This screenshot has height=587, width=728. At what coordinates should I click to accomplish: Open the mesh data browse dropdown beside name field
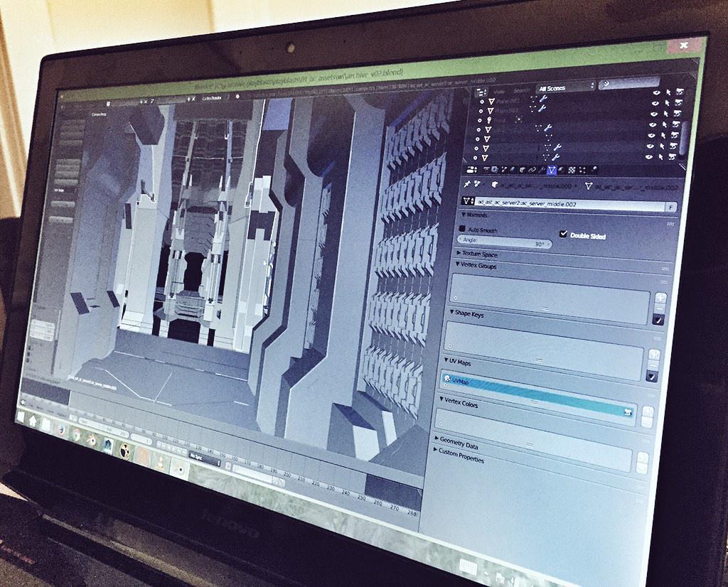466,201
